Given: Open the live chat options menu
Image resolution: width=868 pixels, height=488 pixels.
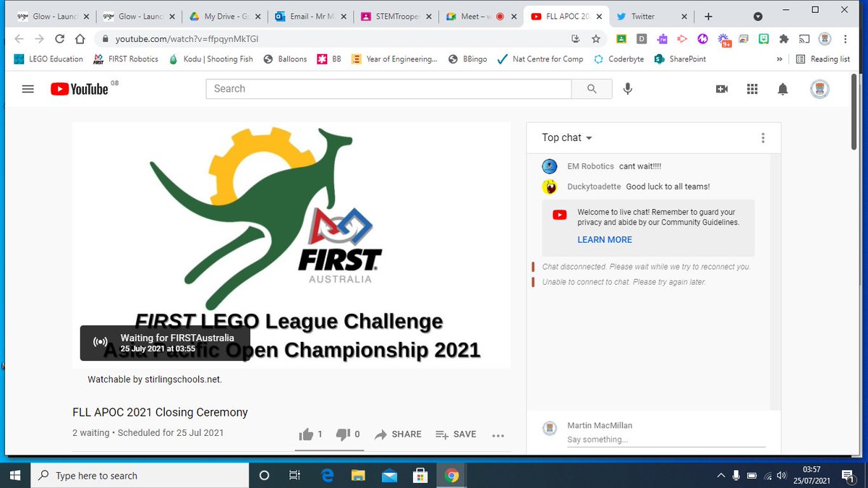Looking at the screenshot, I should pos(762,137).
